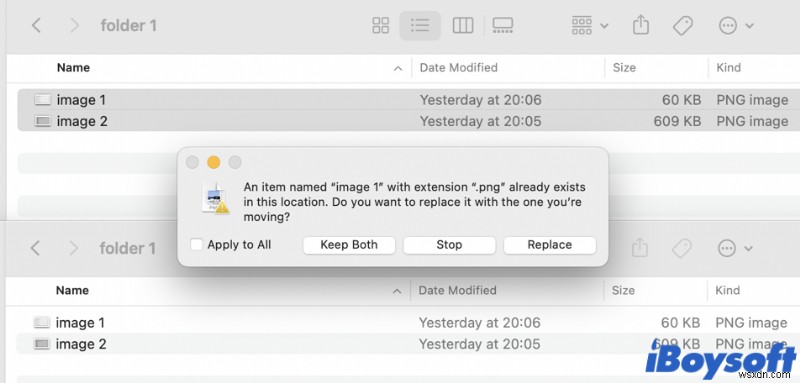Viewport: 800px width, 383px height.
Task: Sort bottom window by Name column
Action: [x=72, y=290]
